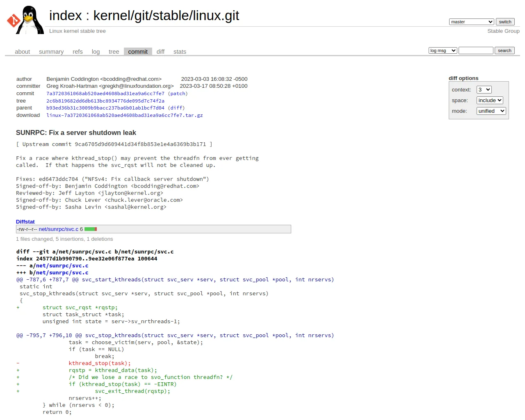The image size is (525, 420).
Task: Click author date 2023-03-03 16:08:32
Action: [x=214, y=79]
